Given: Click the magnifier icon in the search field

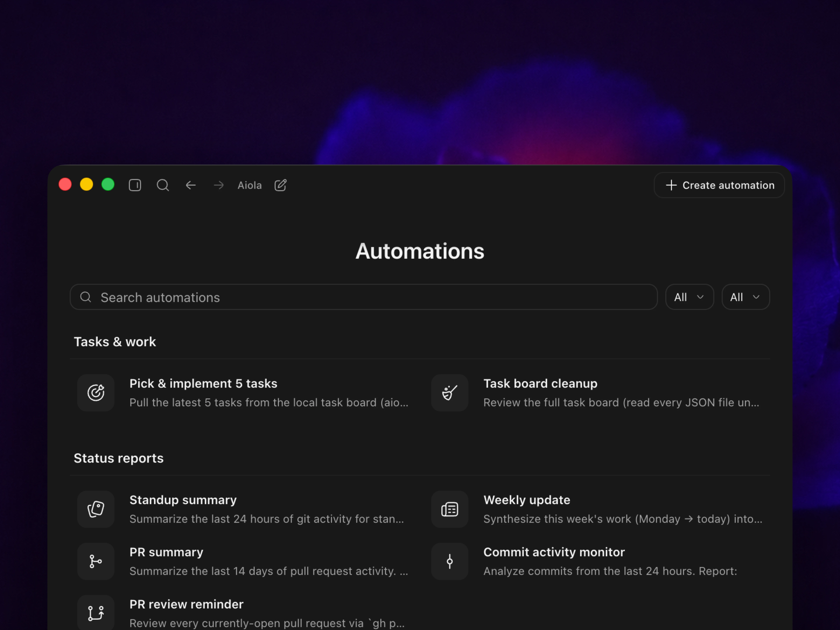Looking at the screenshot, I should 86,297.
